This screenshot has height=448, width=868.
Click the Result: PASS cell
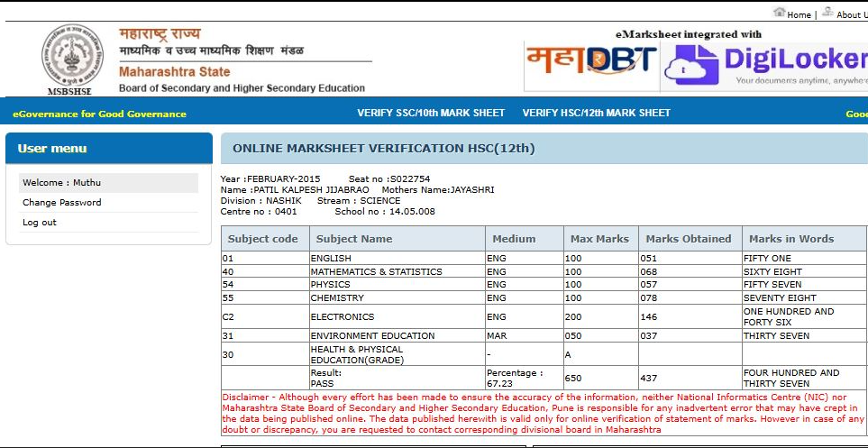(x=397, y=379)
